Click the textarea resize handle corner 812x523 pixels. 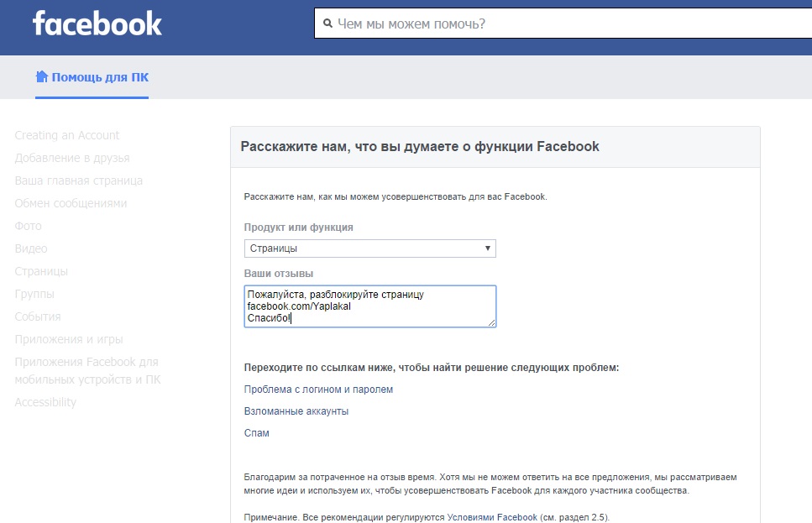pos(491,322)
